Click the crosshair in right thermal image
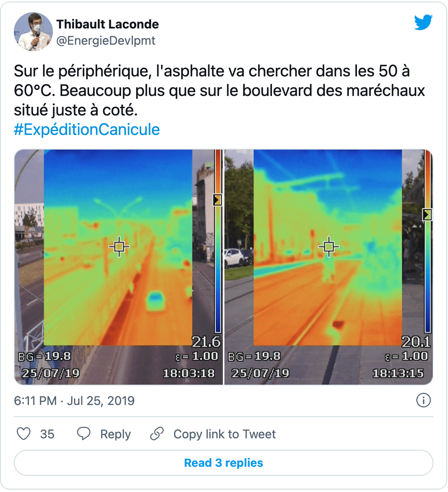 (329, 246)
